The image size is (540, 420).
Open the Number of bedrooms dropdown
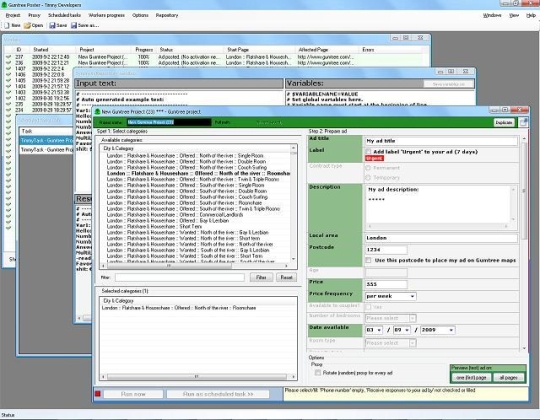coord(391,318)
